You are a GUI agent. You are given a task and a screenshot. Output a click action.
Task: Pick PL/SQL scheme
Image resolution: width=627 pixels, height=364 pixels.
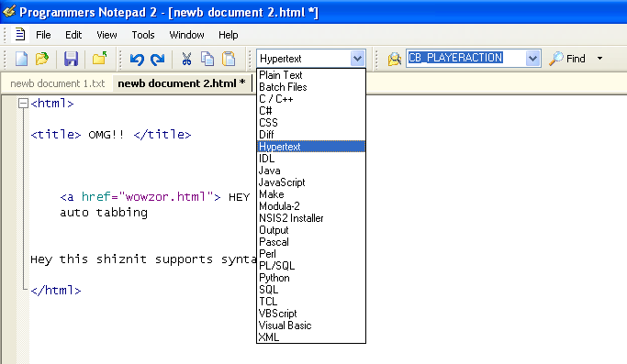(311, 266)
